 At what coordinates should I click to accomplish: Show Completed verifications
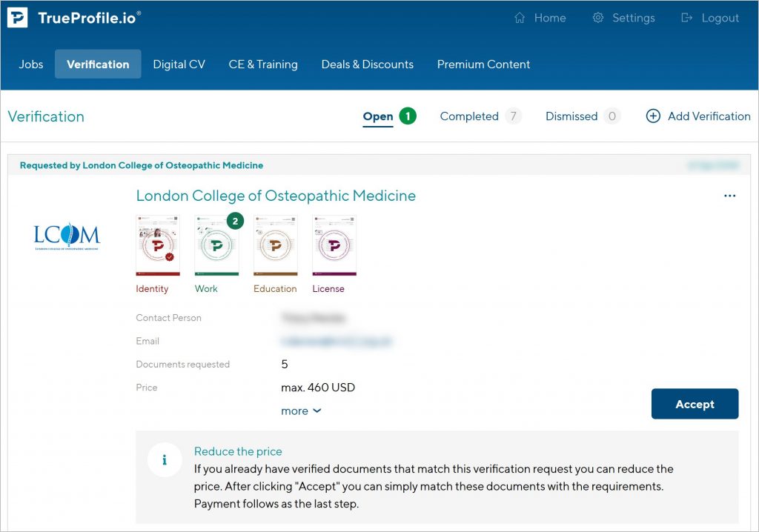[469, 116]
